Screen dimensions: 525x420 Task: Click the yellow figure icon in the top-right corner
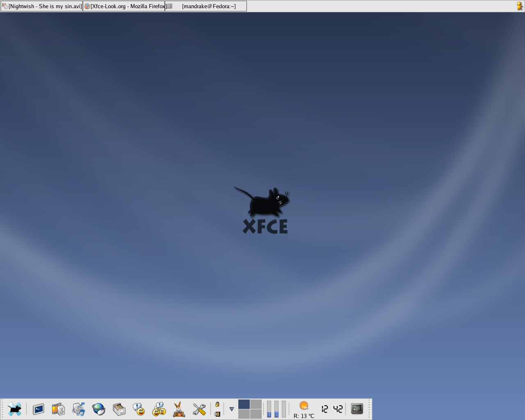520,6
